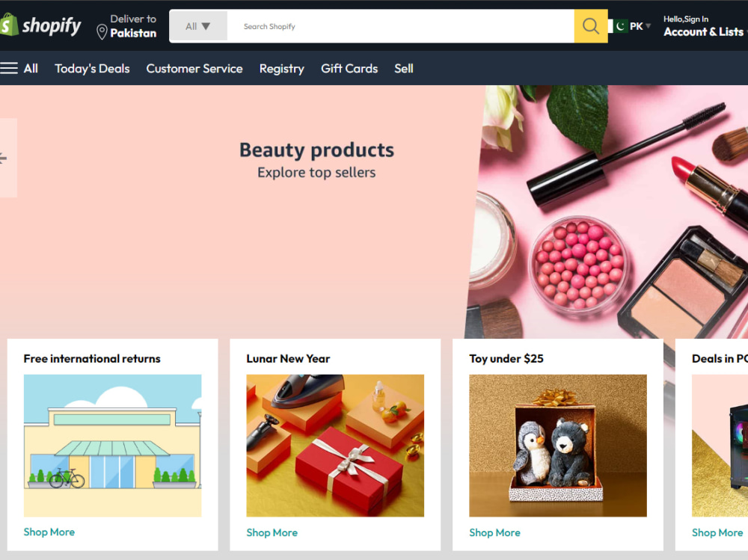Image resolution: width=748 pixels, height=560 pixels.
Task: Open the All search category dropdown
Action: point(198,26)
